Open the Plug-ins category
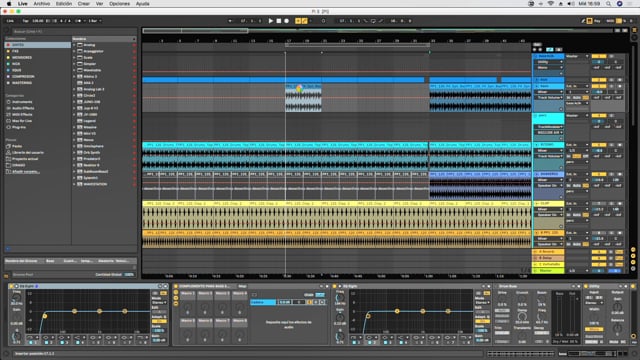This screenshot has width=640, height=360. pyautogui.click(x=19, y=127)
